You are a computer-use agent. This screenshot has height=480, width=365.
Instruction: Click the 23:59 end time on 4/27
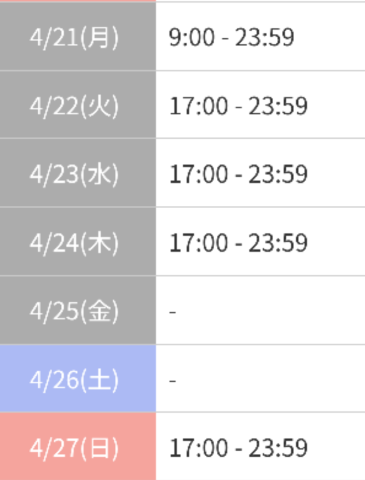tap(278, 448)
